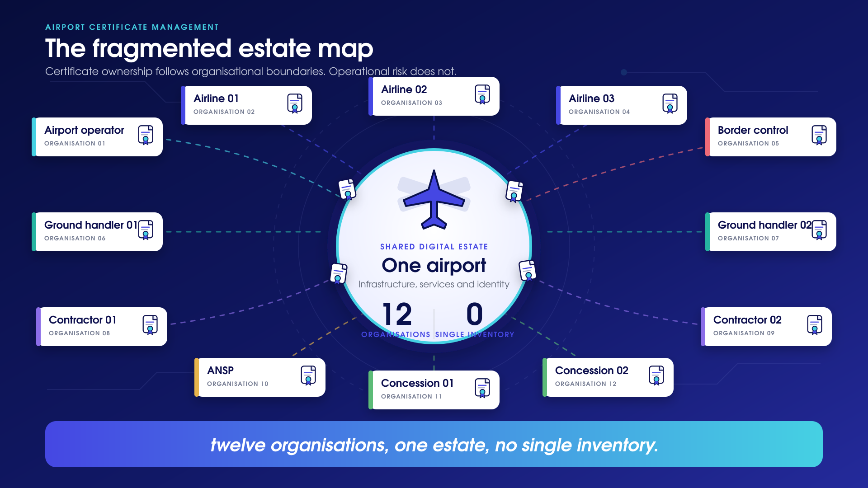Viewport: 868px width, 488px height.
Task: Click the 'ORGANISATION 12' label
Action: tap(586, 384)
